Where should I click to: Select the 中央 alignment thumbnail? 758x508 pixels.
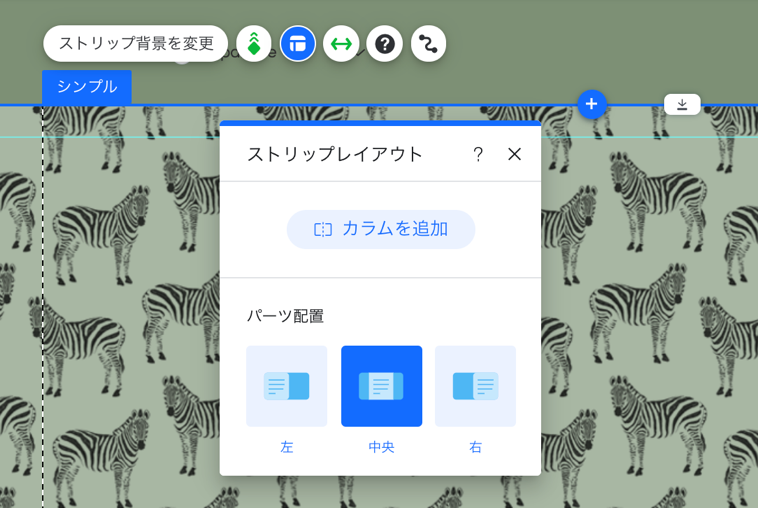pyautogui.click(x=381, y=386)
